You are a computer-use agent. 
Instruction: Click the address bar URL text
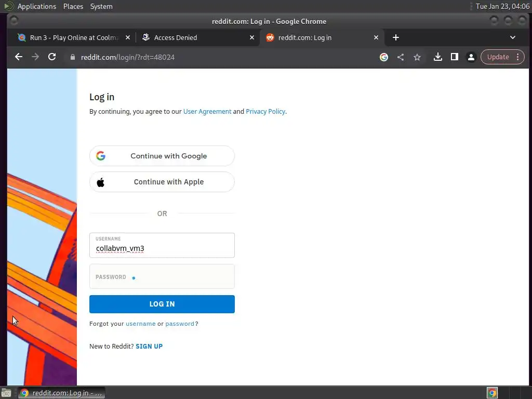[x=128, y=57]
